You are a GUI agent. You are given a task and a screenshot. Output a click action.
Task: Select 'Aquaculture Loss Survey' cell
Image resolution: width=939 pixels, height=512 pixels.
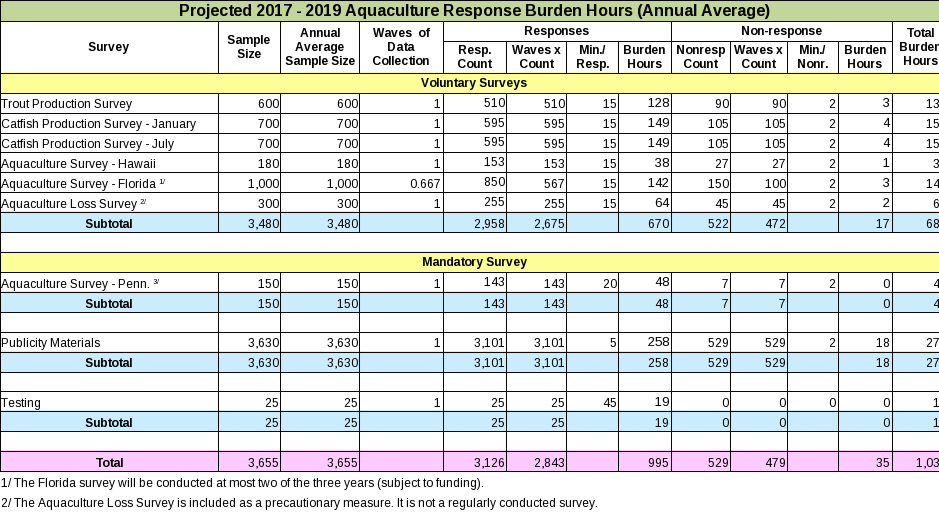coord(109,204)
